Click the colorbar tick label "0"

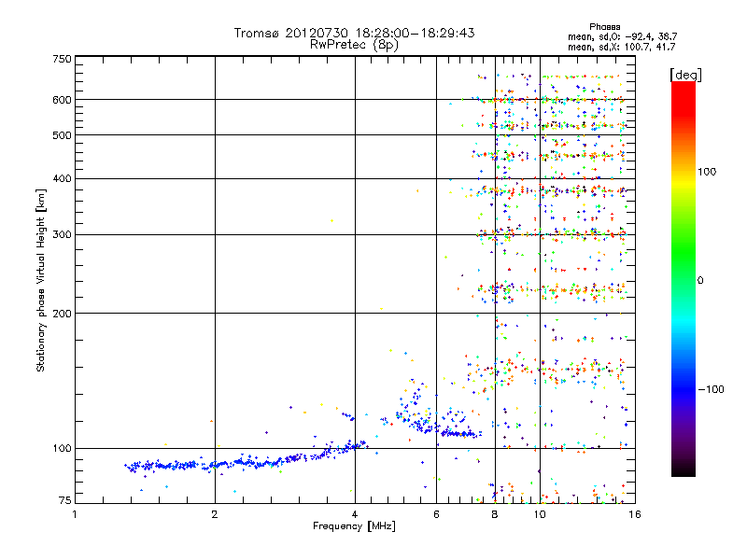700,280
